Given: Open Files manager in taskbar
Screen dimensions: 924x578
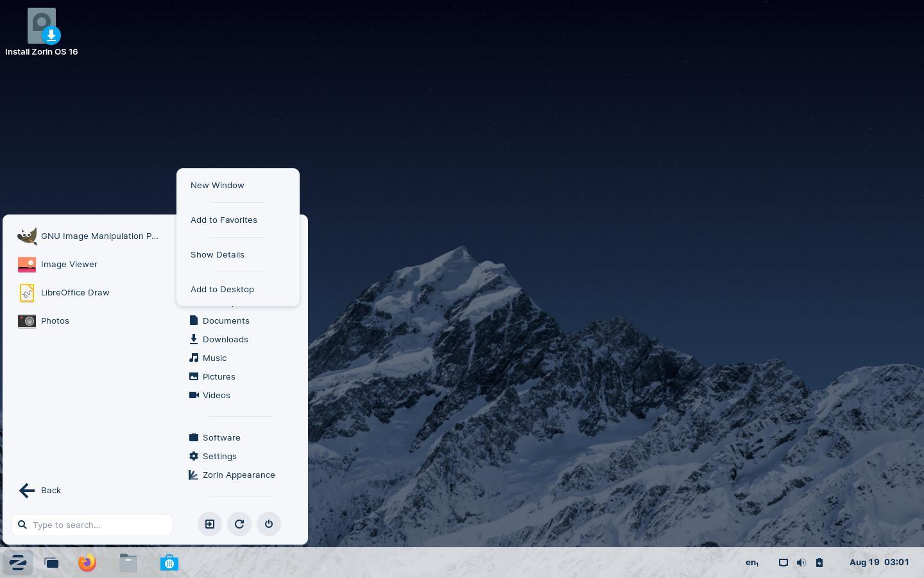Looking at the screenshot, I should pyautogui.click(x=128, y=563).
